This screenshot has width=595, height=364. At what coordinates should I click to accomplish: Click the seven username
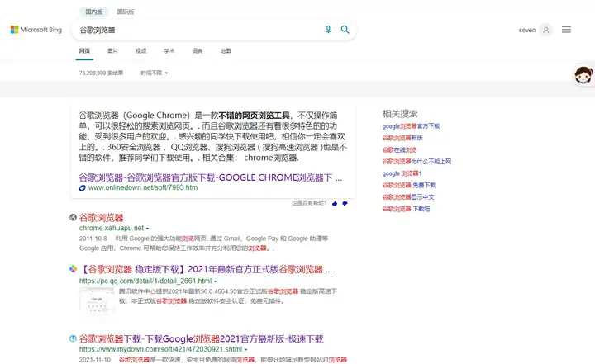pyautogui.click(x=527, y=30)
